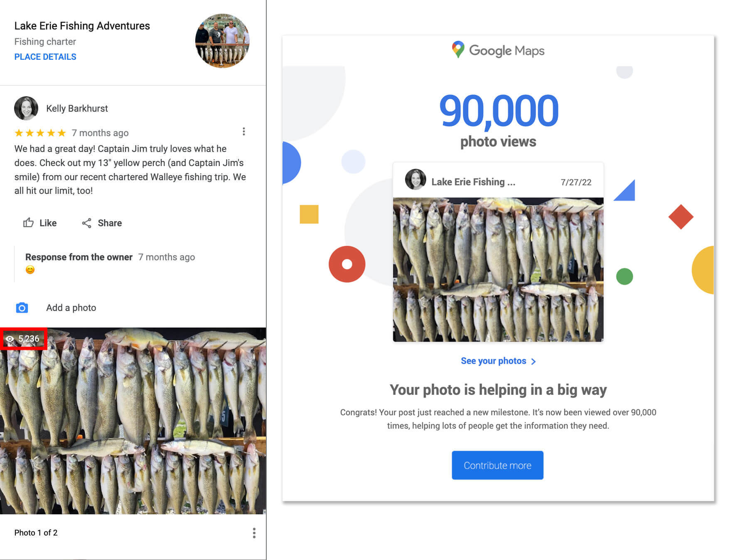Click the Fishing charter category text
This screenshot has height=560, width=737.
(45, 42)
